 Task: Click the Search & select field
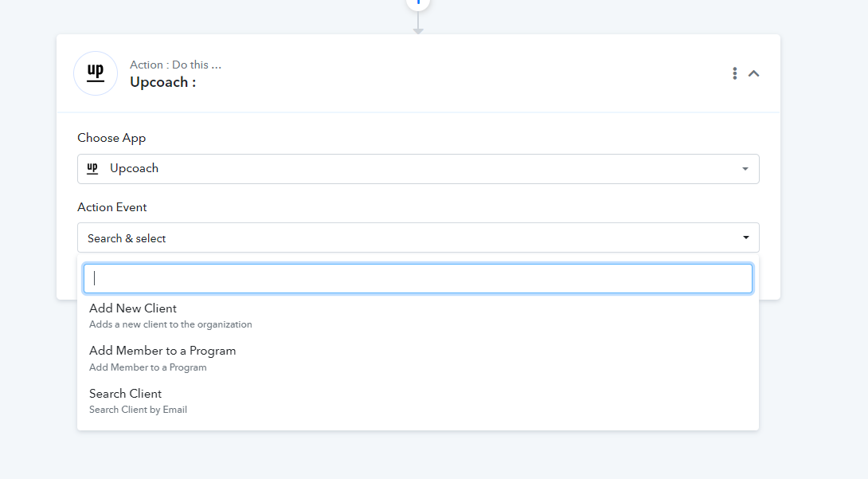[x=418, y=238]
